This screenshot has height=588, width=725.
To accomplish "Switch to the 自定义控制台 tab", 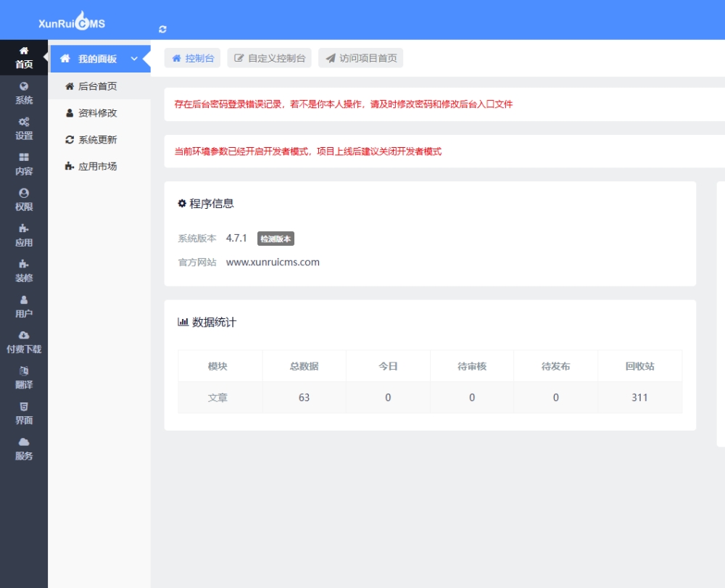I will (x=269, y=59).
